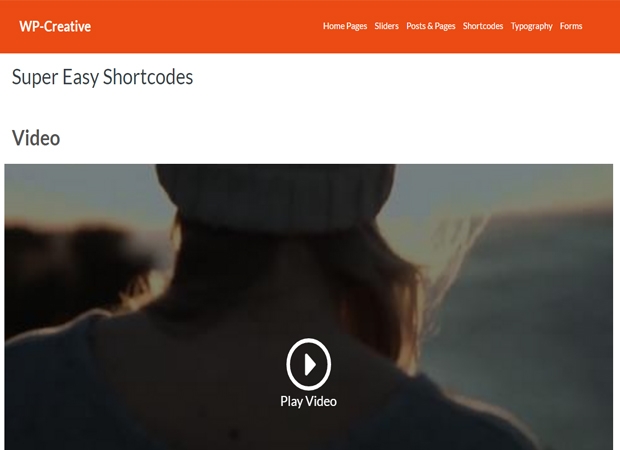Click the knit beanie in the video frame

[277, 194]
